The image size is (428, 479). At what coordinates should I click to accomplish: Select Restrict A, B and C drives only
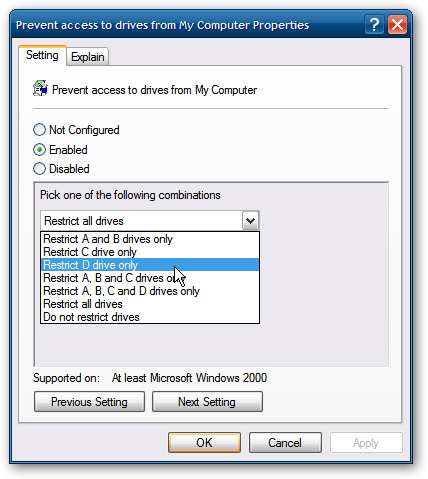(150, 278)
